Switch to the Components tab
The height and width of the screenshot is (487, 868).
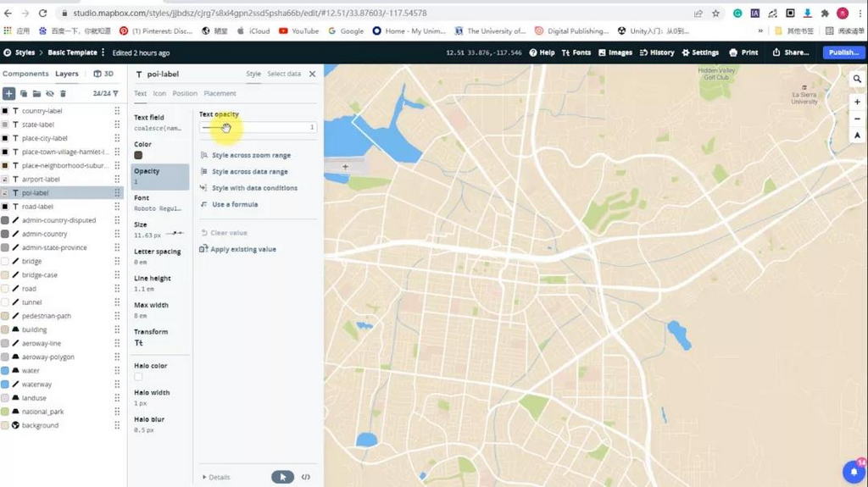(x=25, y=74)
